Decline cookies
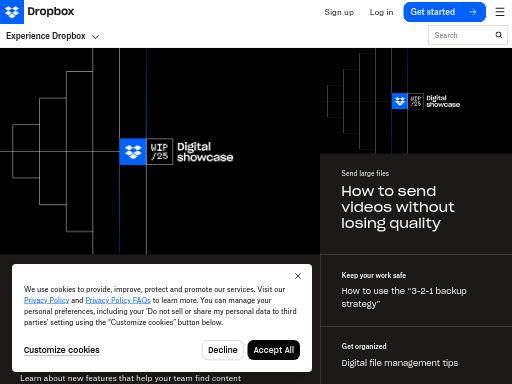Screen dimensions: 512x384 223,350
